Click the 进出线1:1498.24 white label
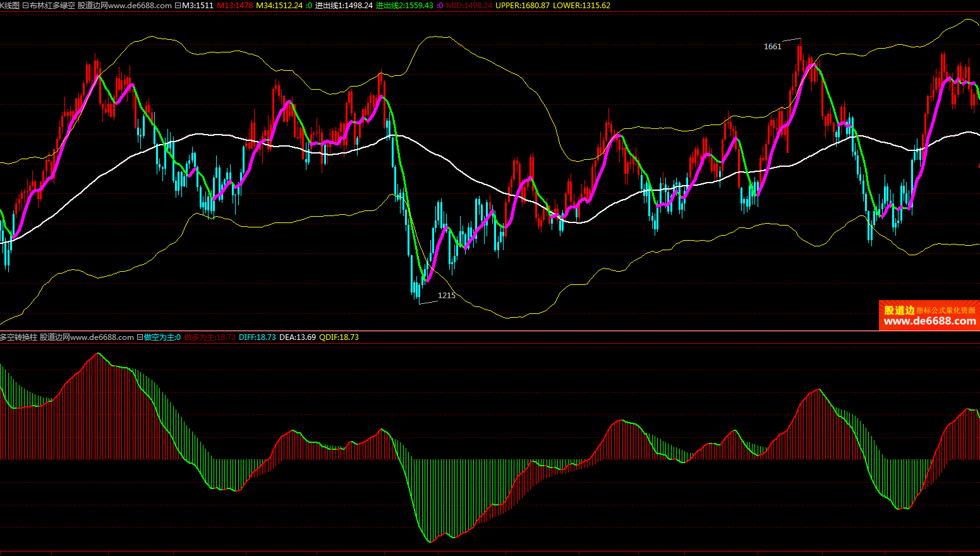The height and width of the screenshot is (556, 980). tap(344, 6)
